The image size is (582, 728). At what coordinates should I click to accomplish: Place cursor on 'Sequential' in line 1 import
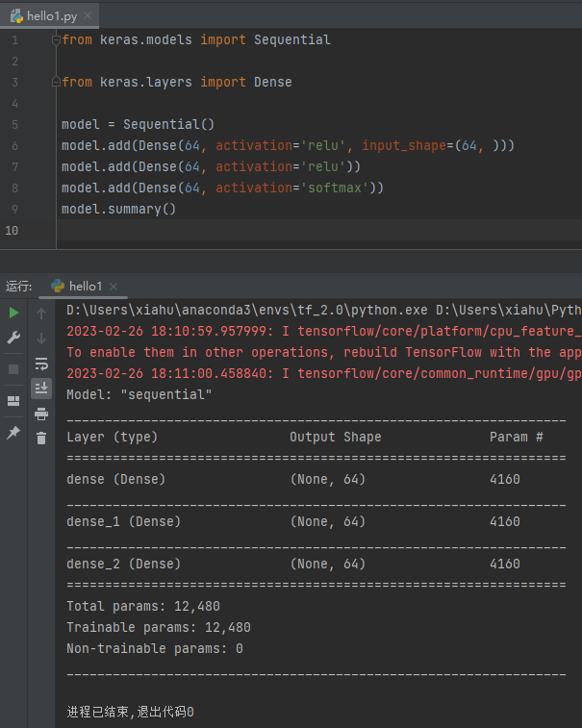(292, 40)
